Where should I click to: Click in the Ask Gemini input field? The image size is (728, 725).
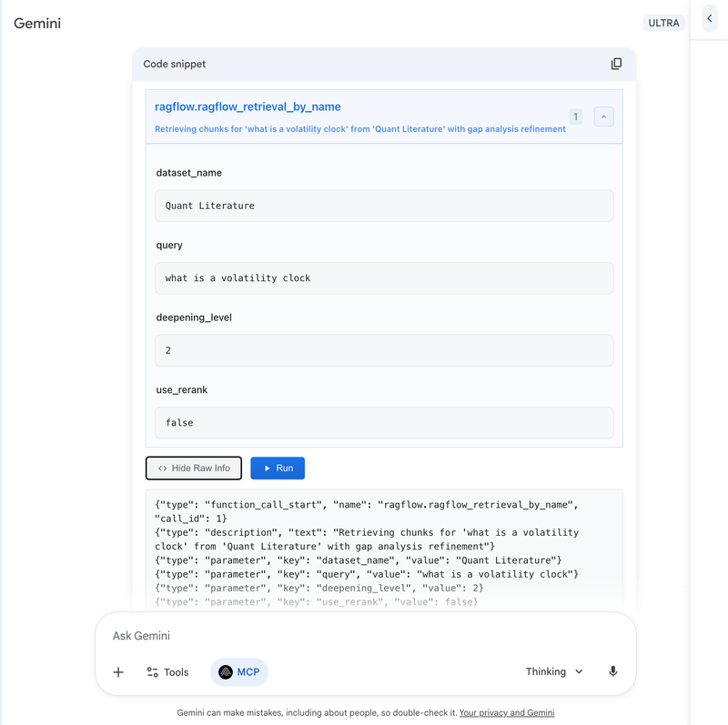[x=364, y=635]
